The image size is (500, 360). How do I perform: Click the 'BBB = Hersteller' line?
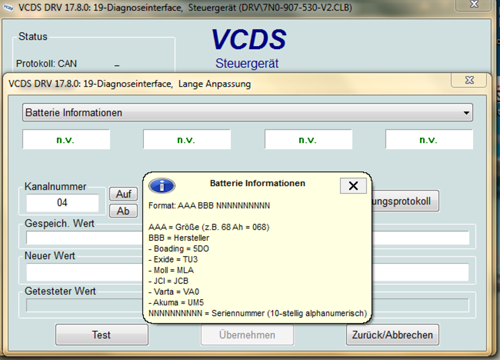point(179,238)
